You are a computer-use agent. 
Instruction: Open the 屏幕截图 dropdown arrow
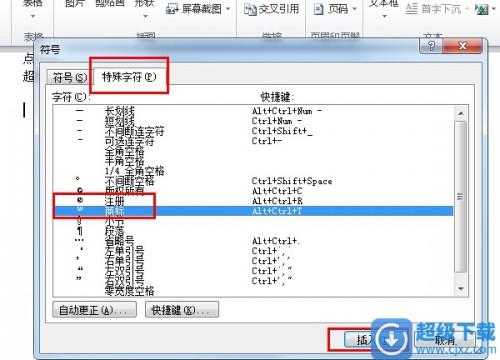(x=228, y=9)
